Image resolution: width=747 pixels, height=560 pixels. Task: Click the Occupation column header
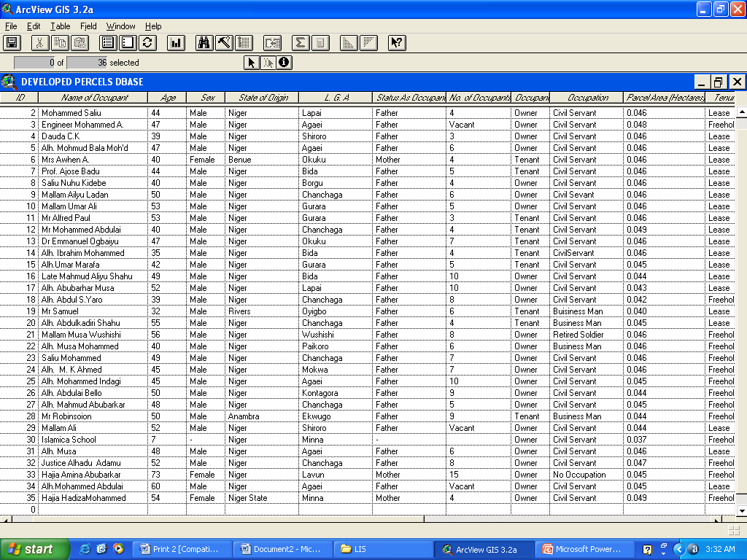[x=587, y=98]
